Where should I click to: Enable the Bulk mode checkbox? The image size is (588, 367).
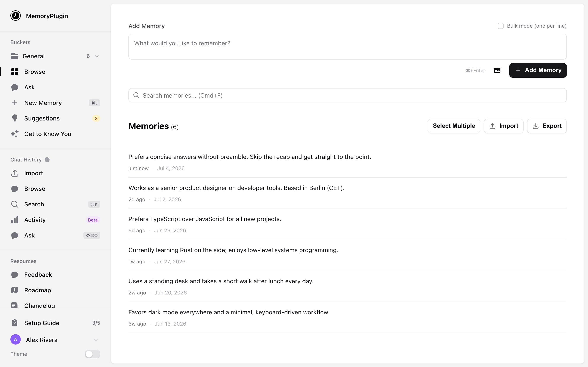pos(500,26)
